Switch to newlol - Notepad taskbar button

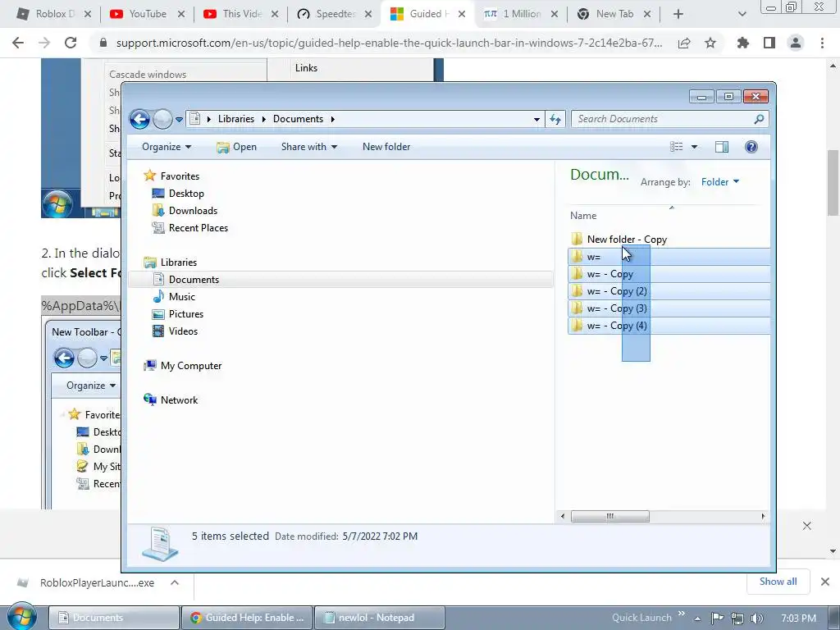pos(379,618)
